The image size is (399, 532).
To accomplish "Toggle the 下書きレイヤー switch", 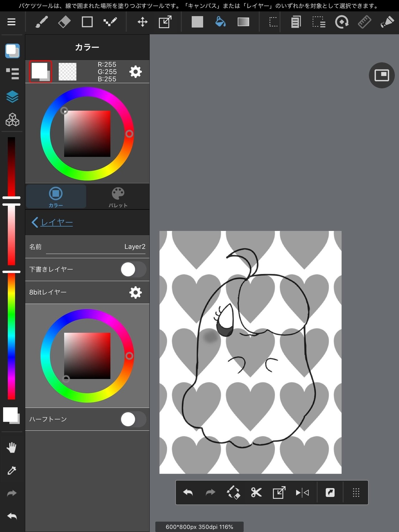I will 133,269.
